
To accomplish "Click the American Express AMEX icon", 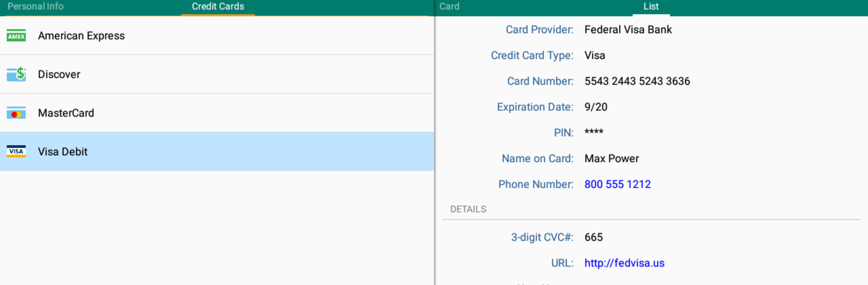I will pos(16,36).
